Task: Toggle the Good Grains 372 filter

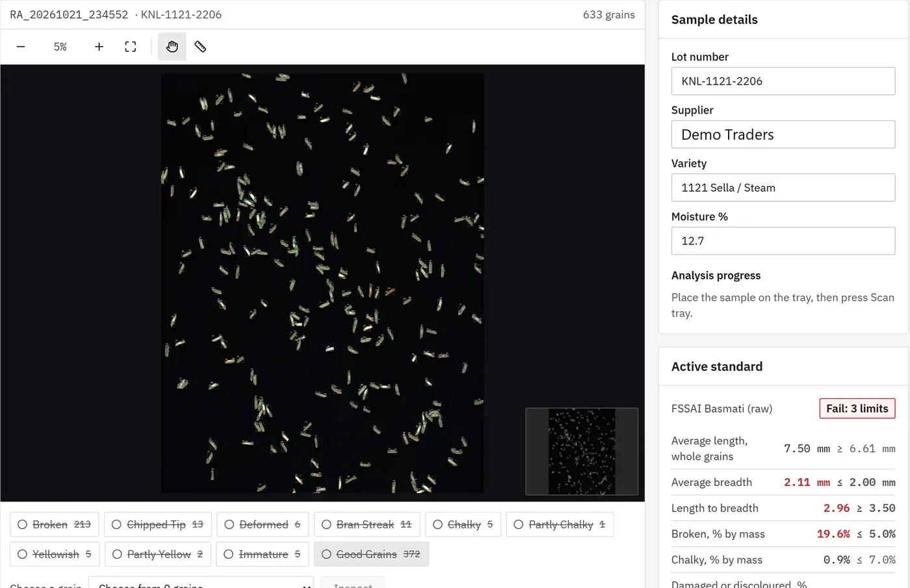Action: tap(371, 554)
